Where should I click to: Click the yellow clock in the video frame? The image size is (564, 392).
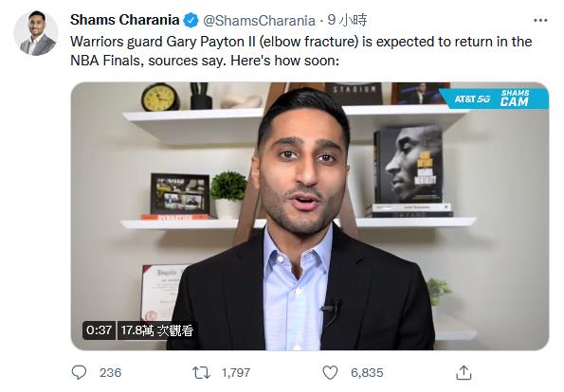coord(160,97)
